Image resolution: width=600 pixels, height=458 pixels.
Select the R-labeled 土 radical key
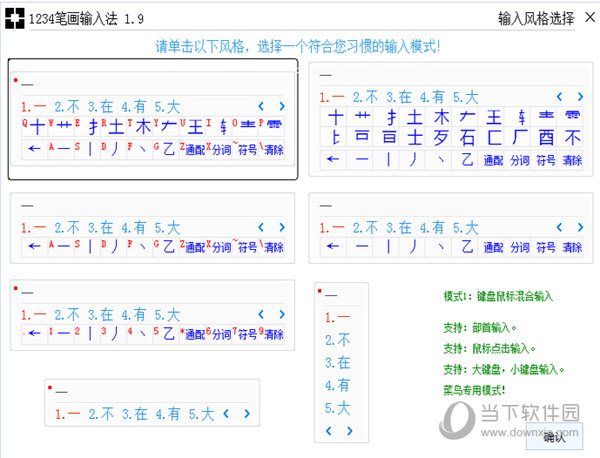[114, 126]
